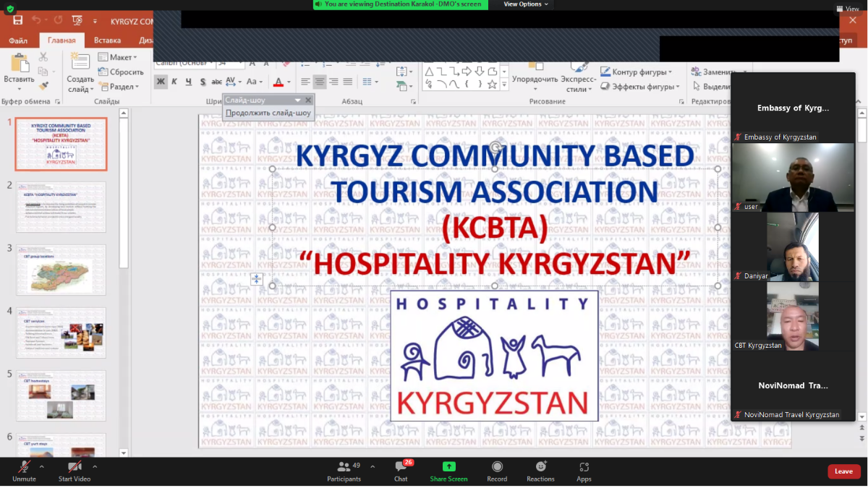Expand video options arrow next to Start Video
The width and height of the screenshot is (868, 488).
pos(95,466)
